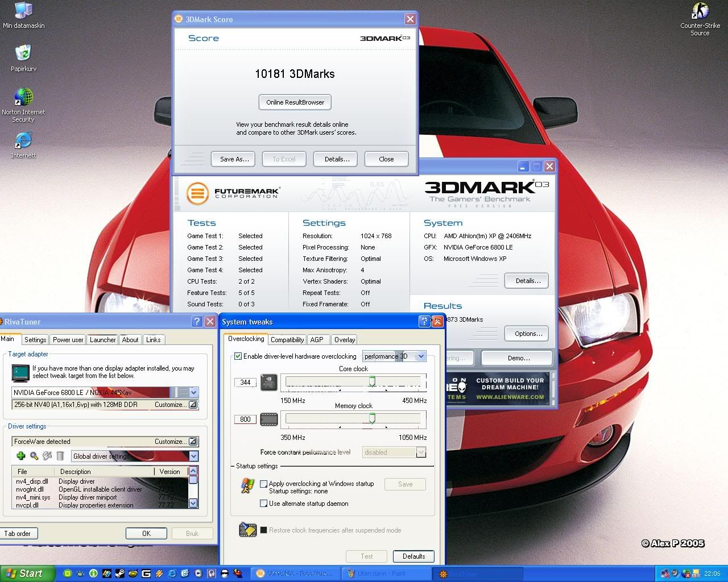This screenshot has width=728, height=582.
Task: Click Defaults in System tweaks
Action: click(413, 556)
